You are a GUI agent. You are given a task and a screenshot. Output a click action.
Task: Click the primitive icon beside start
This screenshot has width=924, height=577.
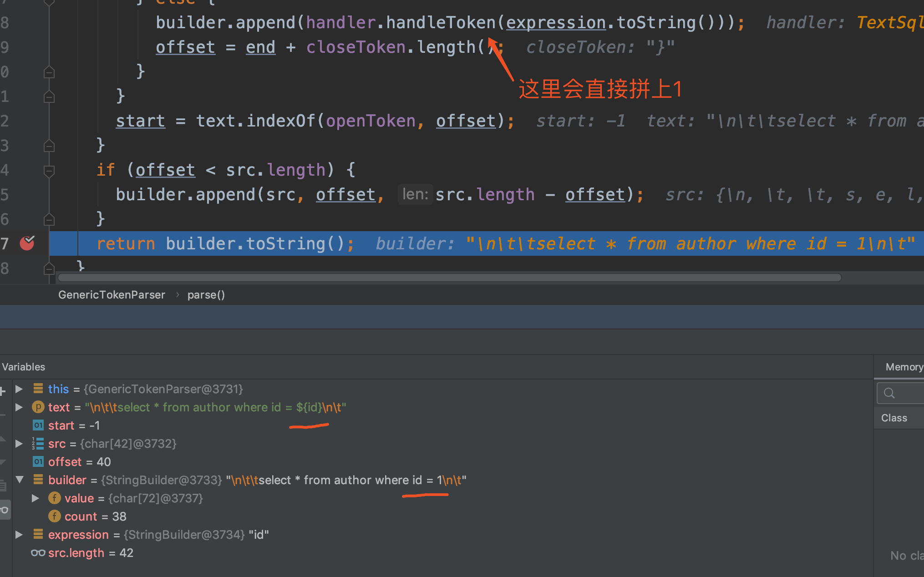point(38,425)
